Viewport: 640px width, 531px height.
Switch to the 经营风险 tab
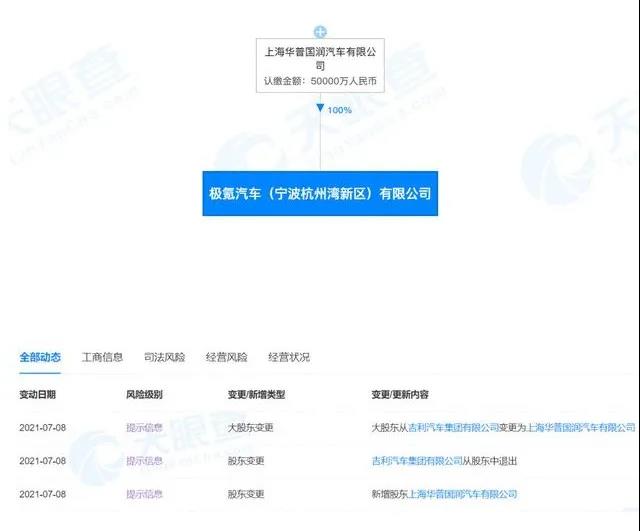point(227,357)
